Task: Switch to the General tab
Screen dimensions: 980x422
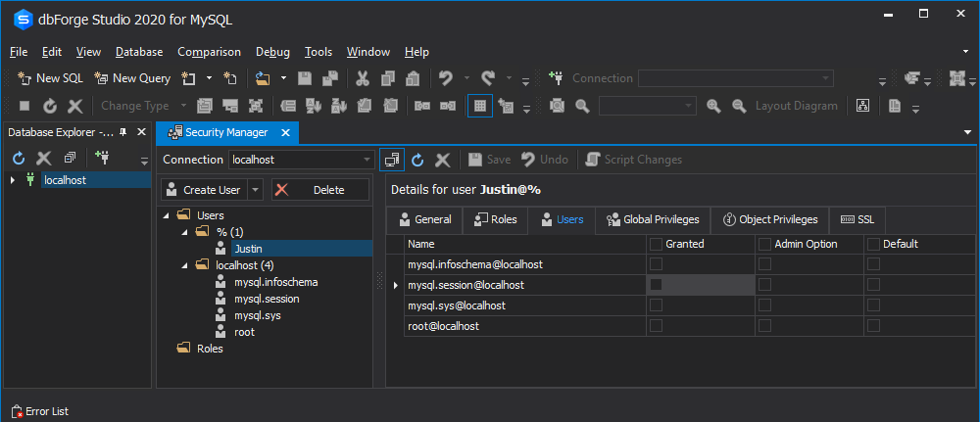Action: [x=424, y=219]
